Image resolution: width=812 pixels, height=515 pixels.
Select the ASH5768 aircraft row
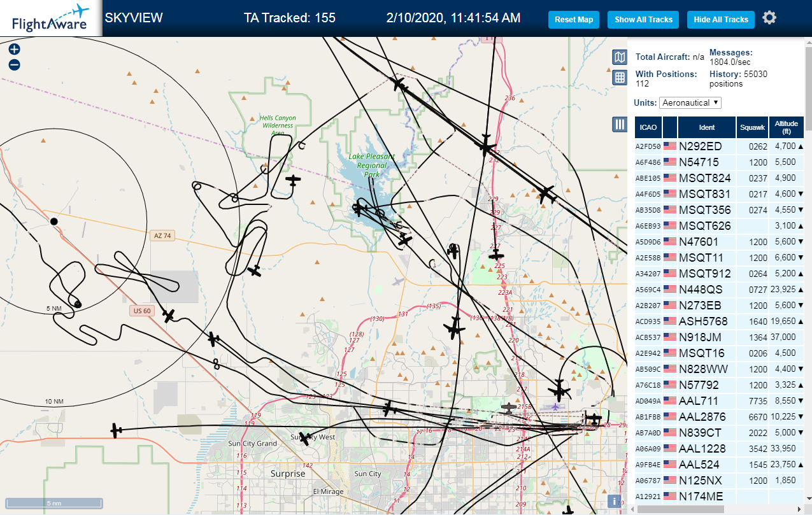[720, 321]
